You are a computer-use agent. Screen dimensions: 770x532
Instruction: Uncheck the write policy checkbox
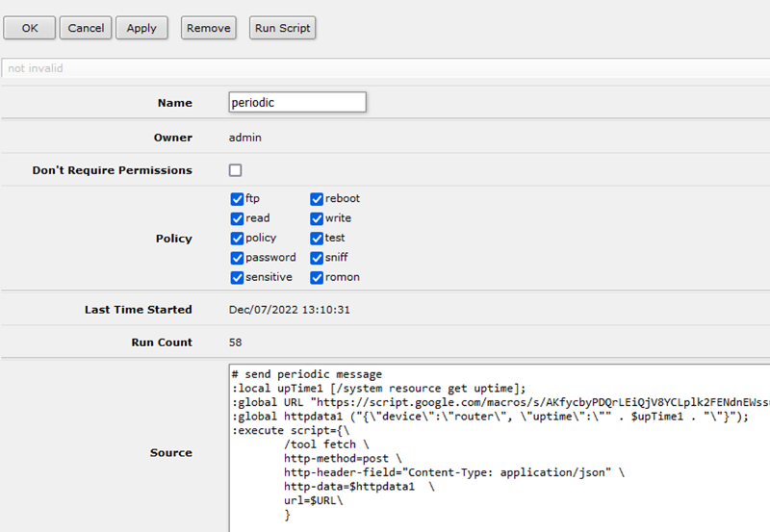click(317, 218)
